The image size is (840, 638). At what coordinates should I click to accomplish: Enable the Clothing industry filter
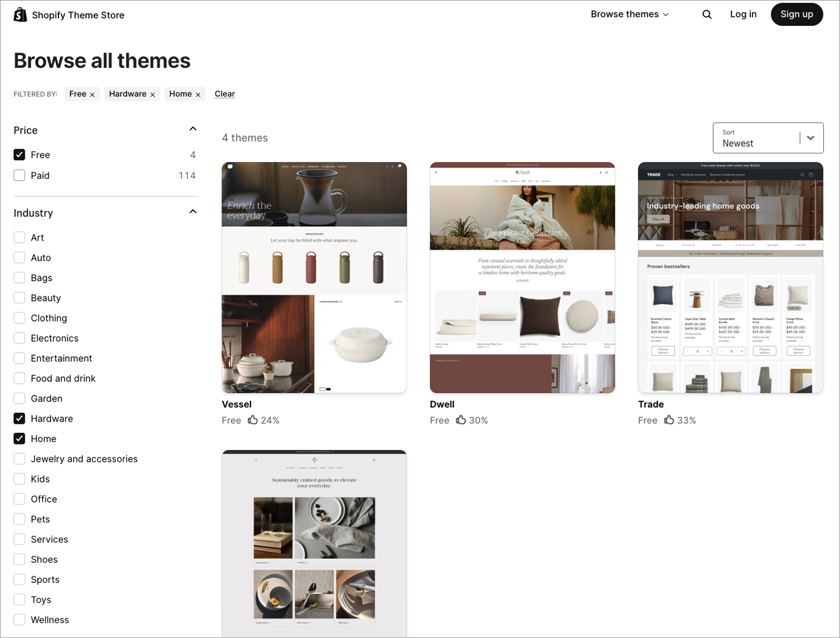coord(19,318)
